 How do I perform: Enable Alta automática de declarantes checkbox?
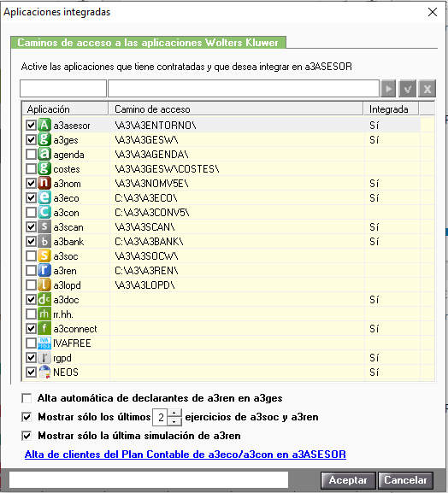[x=27, y=398]
